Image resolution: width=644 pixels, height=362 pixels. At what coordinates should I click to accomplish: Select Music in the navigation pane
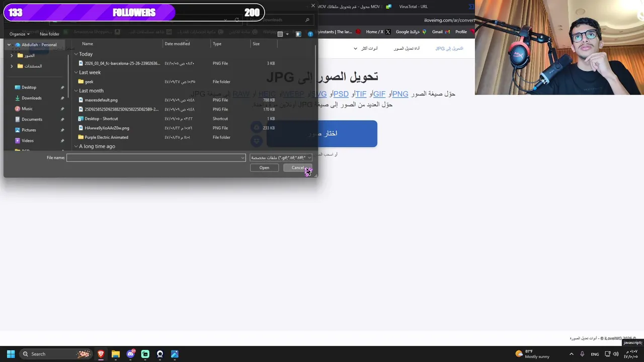[x=27, y=109]
